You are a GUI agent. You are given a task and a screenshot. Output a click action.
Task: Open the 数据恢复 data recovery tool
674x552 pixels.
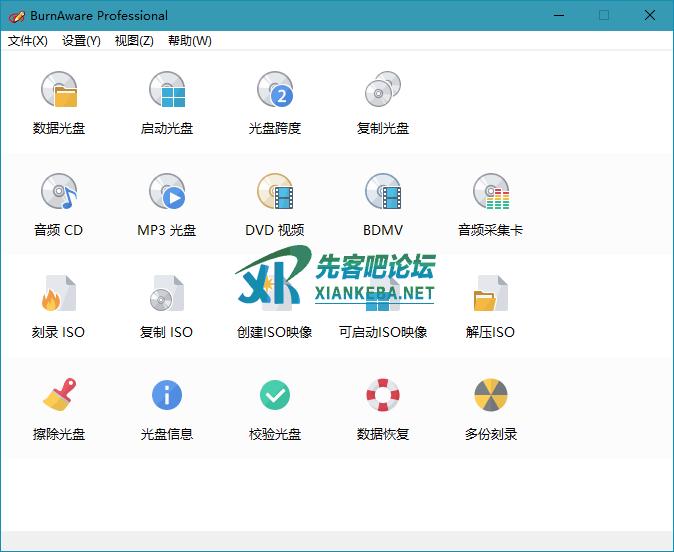383,397
